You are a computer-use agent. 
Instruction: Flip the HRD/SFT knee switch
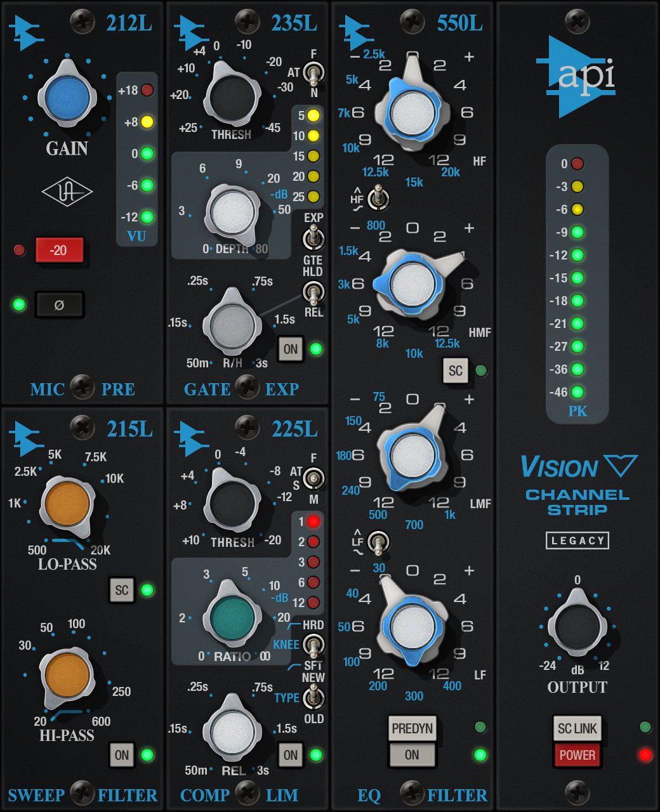point(313,645)
